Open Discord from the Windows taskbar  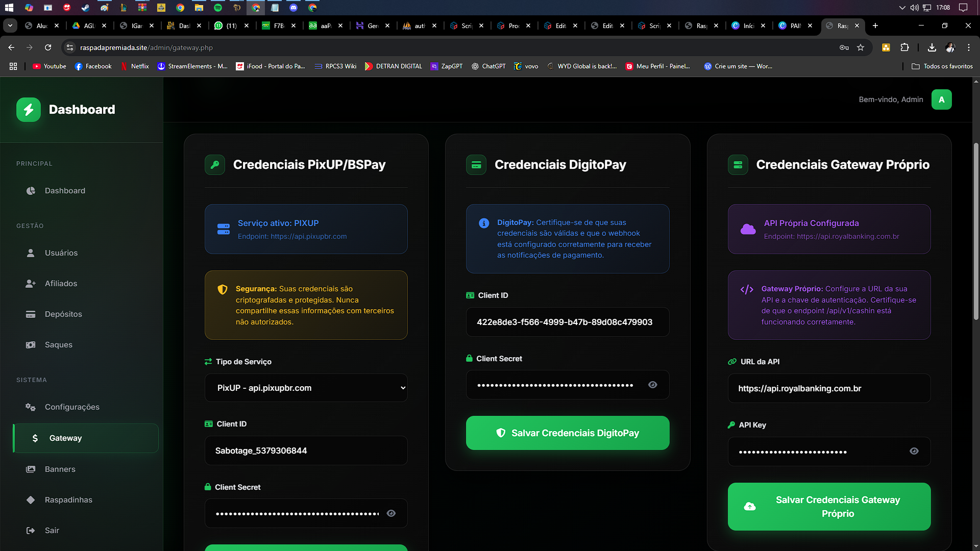(293, 8)
